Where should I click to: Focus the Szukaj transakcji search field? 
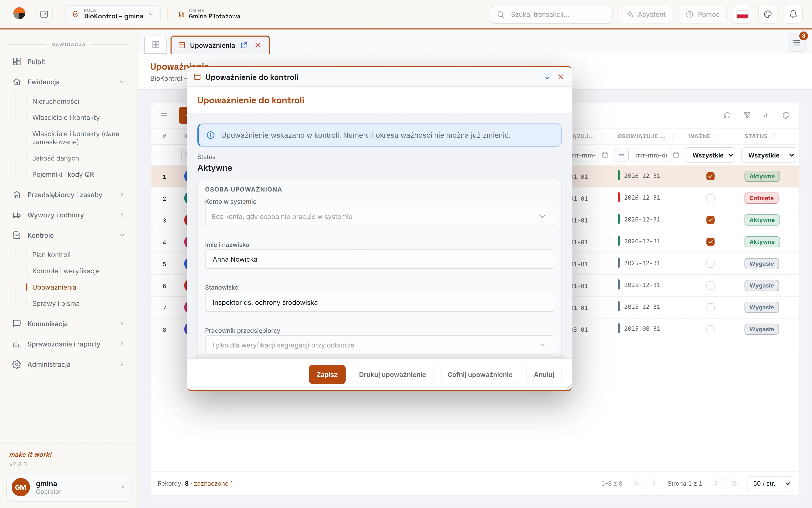point(551,14)
